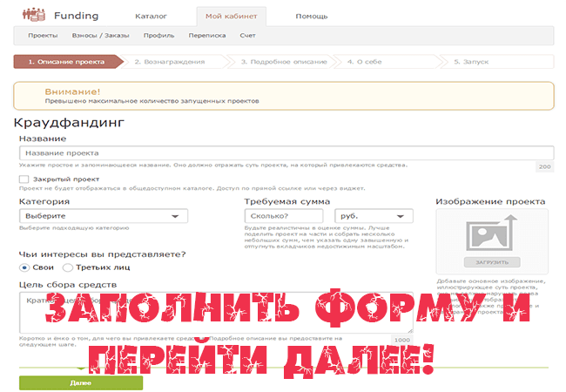The image size is (566, 392).
Task: Click text 'Превышено максимальное количество запущенных проектов'
Action: click(152, 101)
